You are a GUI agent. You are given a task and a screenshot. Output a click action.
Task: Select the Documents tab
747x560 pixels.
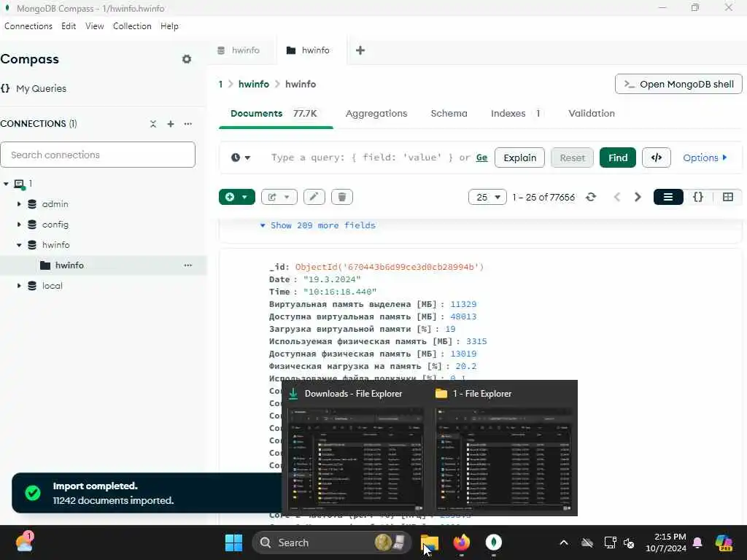coord(274,113)
